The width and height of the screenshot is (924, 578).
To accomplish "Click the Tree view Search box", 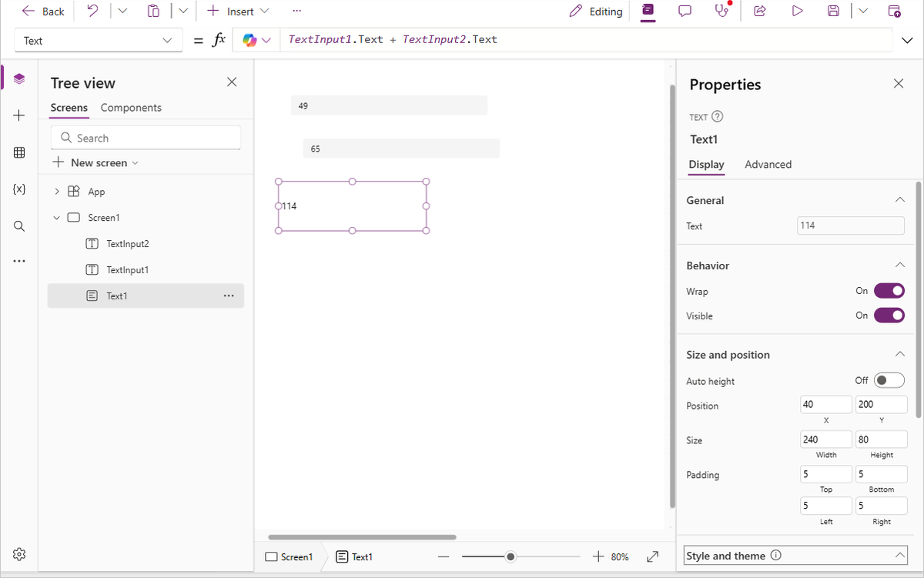I will click(x=146, y=138).
